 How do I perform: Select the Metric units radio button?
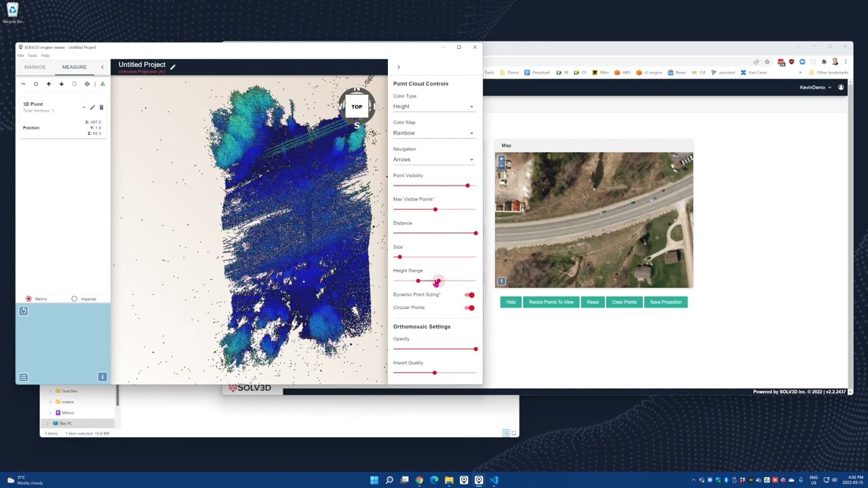[x=28, y=299]
